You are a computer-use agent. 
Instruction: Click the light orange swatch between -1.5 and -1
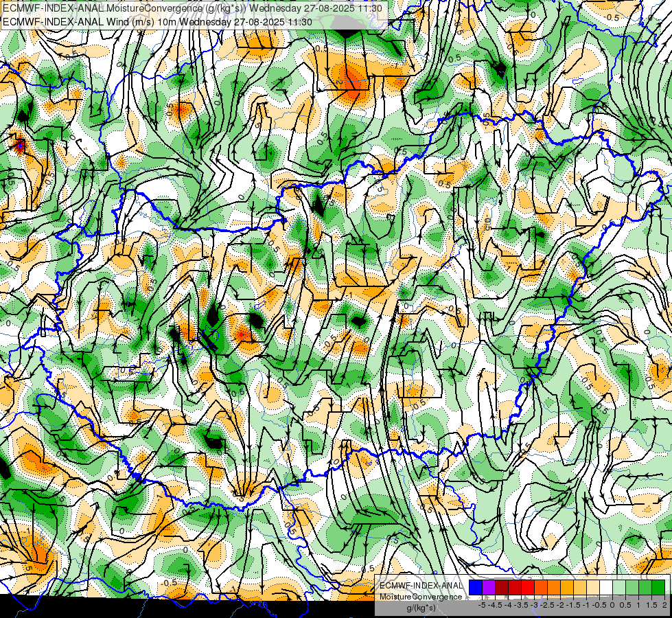point(580,588)
